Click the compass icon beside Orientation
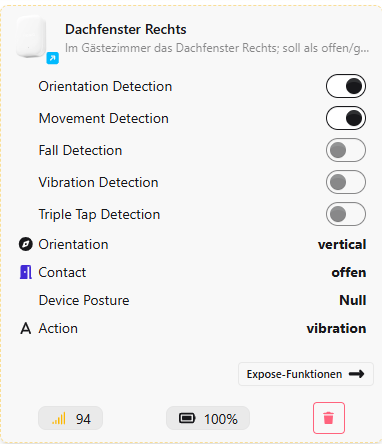This screenshot has height=444, width=382. 26,244
